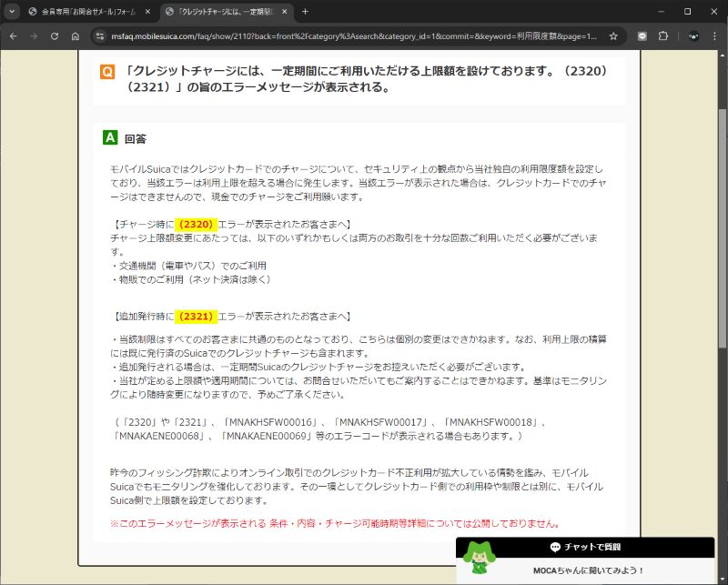
Task: Click the MNAKHSFW00016 error code text
Action: 270,422
